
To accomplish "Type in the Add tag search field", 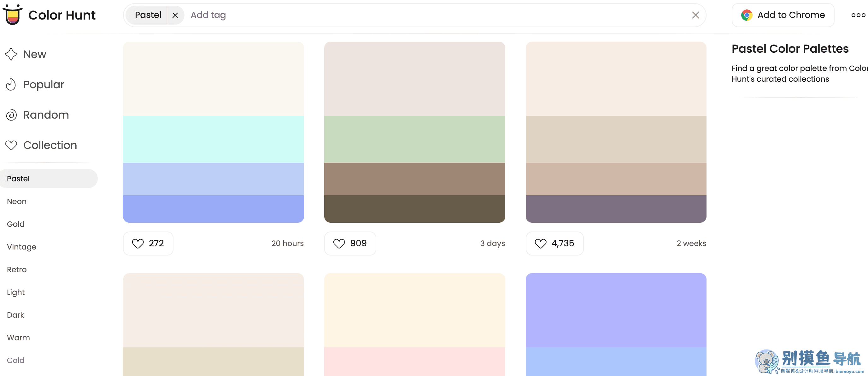I will click(404, 15).
